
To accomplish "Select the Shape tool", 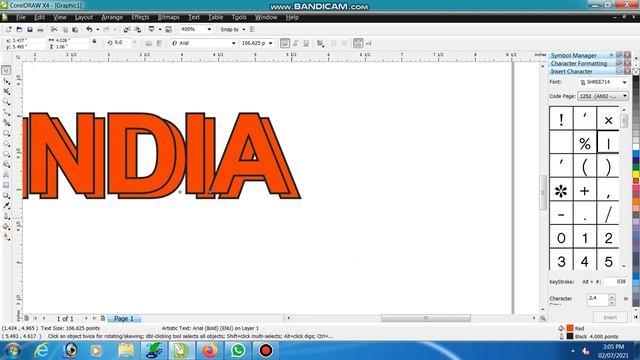I will (x=6, y=81).
